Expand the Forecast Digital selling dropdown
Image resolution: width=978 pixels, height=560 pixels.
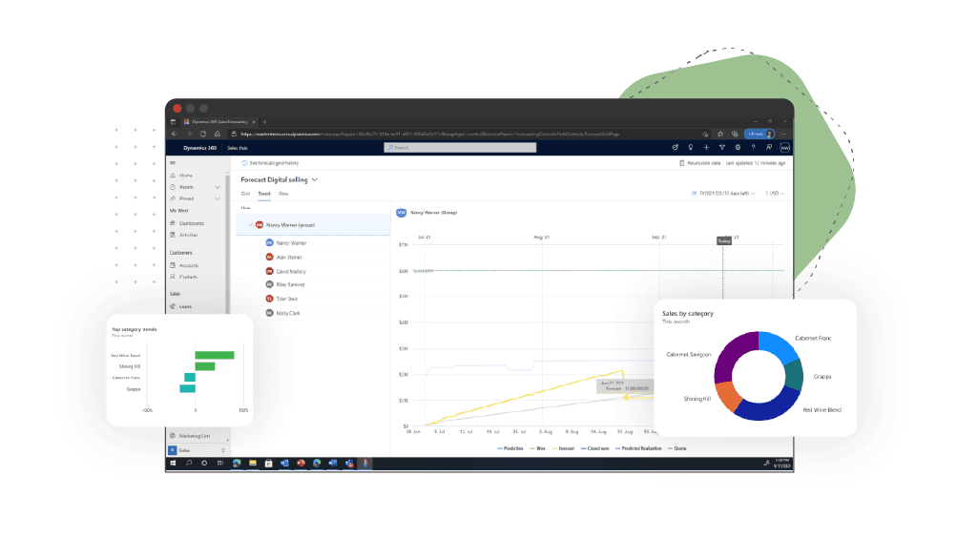click(315, 180)
